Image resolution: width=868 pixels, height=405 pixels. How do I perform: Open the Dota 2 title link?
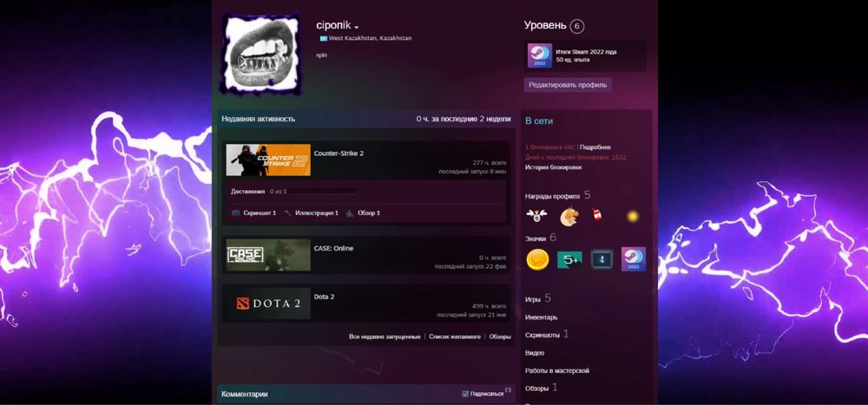point(324,297)
